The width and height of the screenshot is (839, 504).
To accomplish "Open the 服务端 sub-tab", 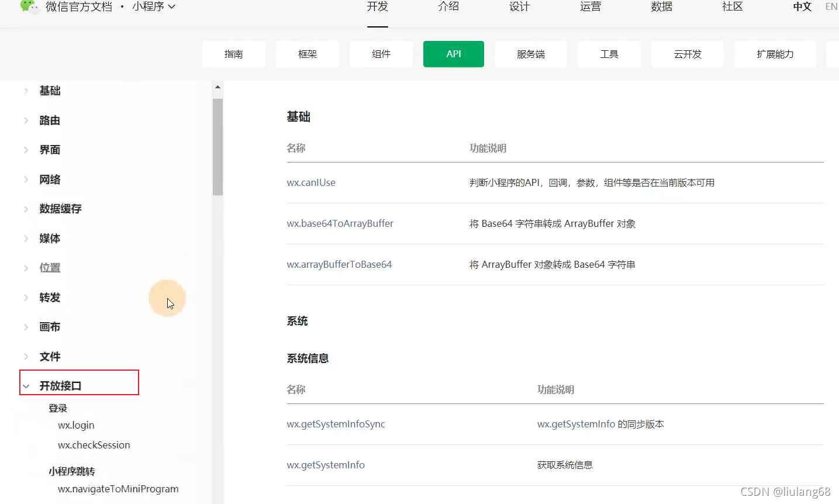I will click(531, 54).
